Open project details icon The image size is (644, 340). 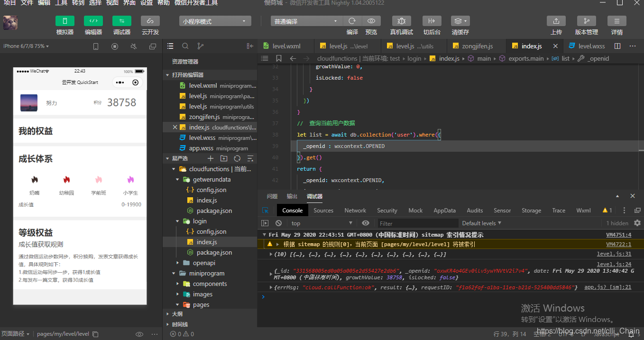point(617,21)
